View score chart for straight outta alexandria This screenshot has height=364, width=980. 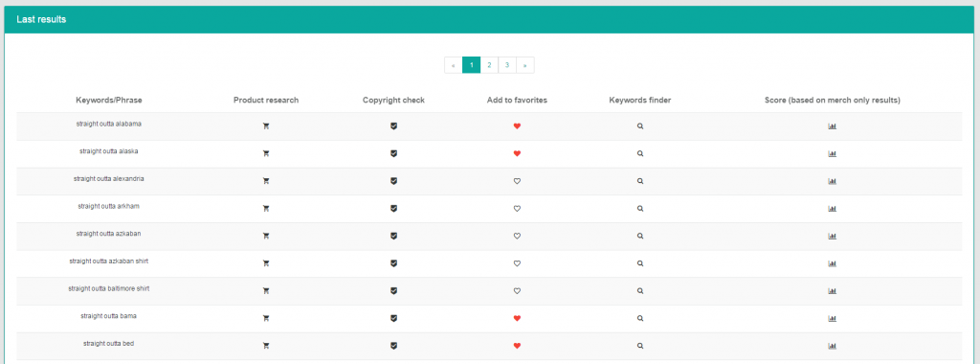832,181
